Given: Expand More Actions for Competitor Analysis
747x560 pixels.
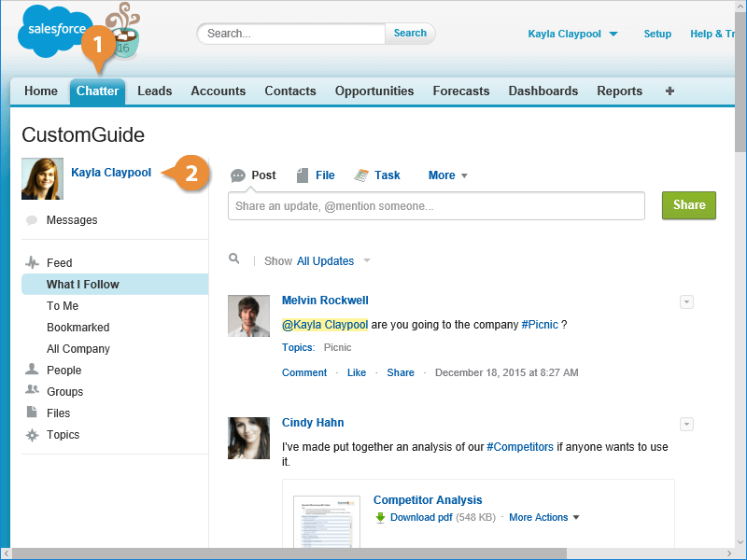Looking at the screenshot, I should tap(543, 518).
